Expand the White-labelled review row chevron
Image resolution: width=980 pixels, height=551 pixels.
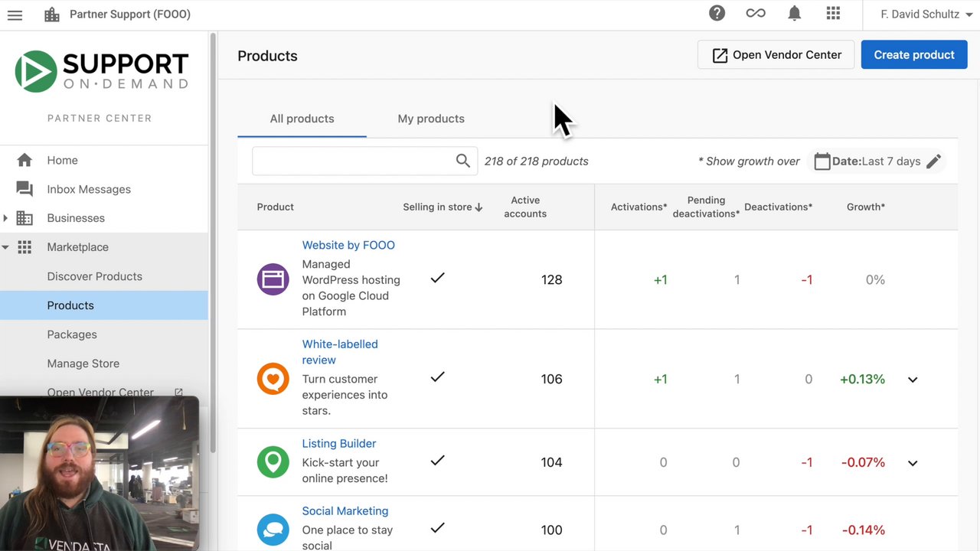point(913,380)
